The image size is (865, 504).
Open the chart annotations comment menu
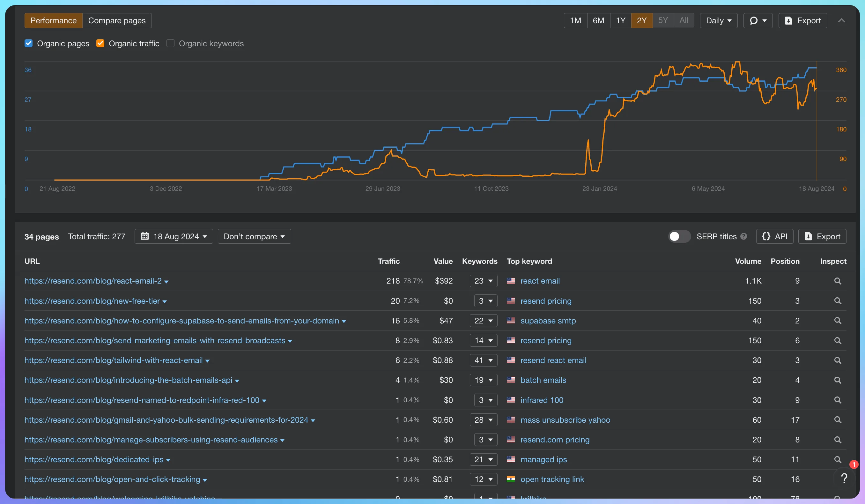click(758, 21)
